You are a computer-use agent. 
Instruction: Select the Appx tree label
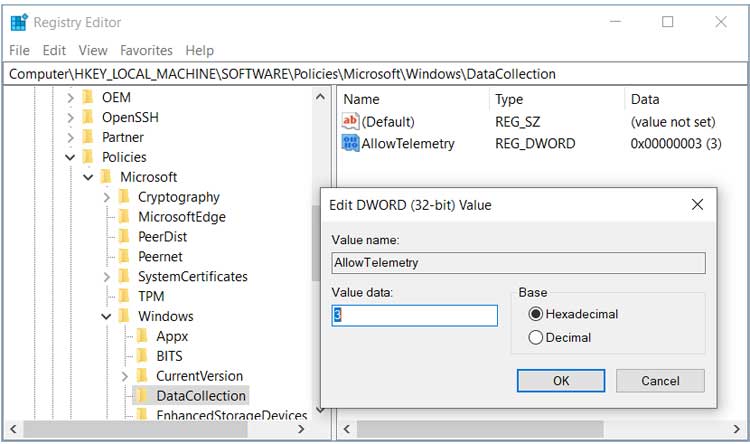[172, 336]
